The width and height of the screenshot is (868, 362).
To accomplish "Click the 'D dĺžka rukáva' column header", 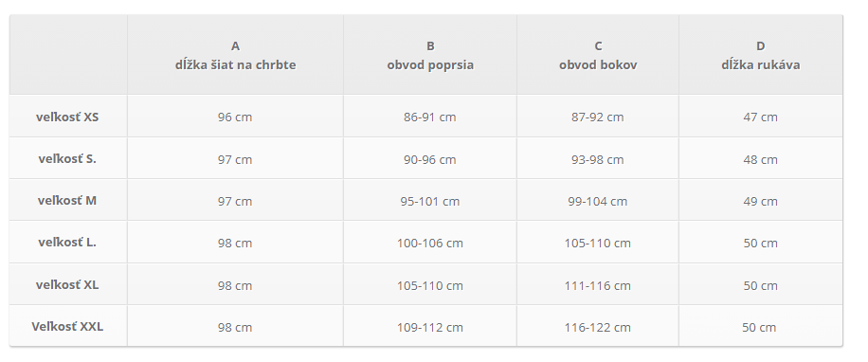I will click(x=761, y=55).
